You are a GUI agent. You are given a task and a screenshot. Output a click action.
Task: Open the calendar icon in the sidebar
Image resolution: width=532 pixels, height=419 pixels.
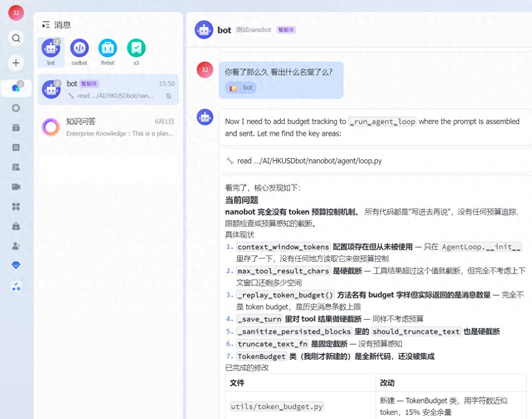pos(16,128)
